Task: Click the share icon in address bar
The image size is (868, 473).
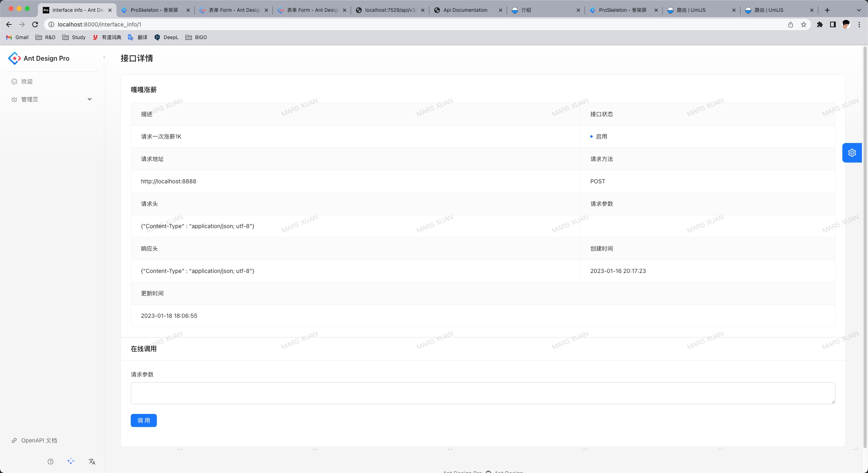Action: (791, 24)
